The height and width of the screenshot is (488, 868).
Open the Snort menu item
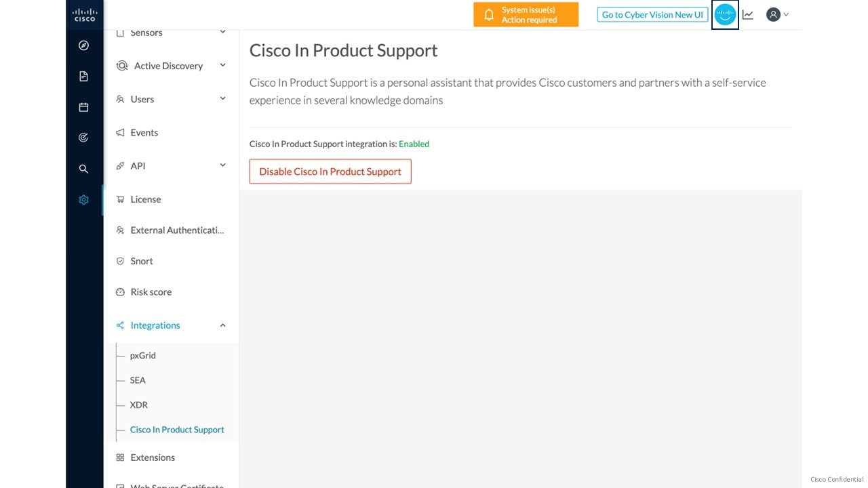(142, 261)
